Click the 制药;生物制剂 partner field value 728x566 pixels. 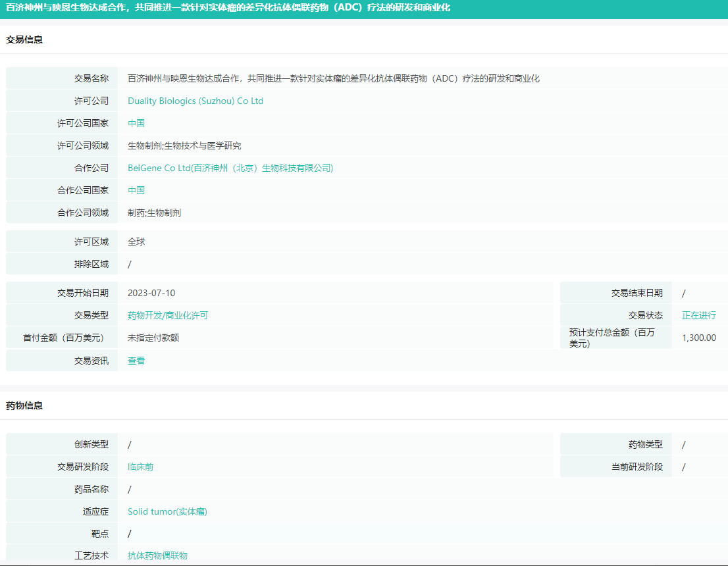154,213
